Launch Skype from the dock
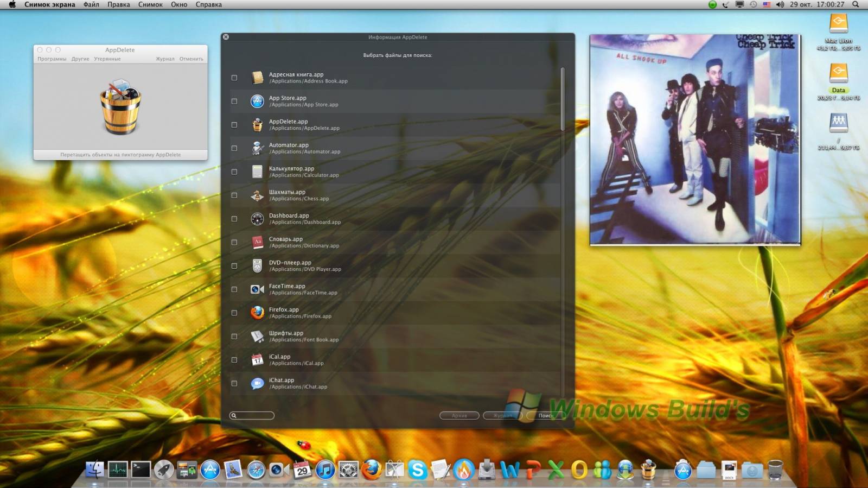 (418, 469)
